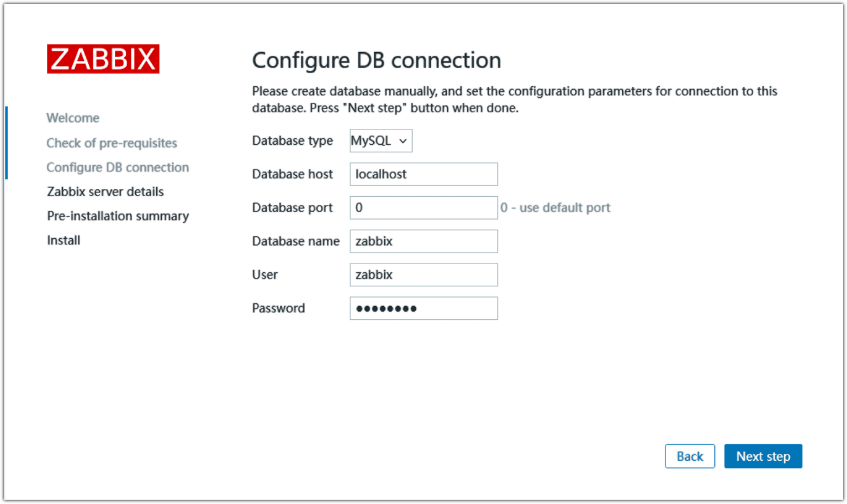Image resolution: width=847 pixels, height=504 pixels.
Task: Click the 'Please create database manually' instructions
Action: tap(515, 100)
